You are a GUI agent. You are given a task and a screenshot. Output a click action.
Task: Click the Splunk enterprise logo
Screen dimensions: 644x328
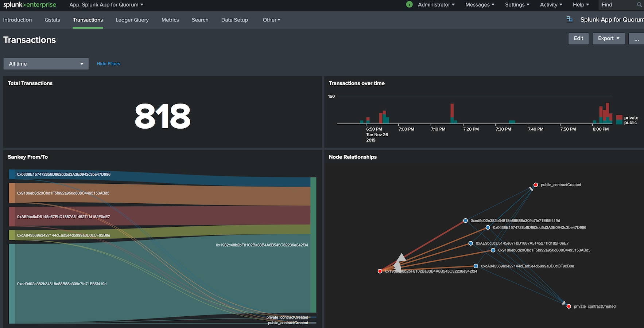(x=30, y=5)
